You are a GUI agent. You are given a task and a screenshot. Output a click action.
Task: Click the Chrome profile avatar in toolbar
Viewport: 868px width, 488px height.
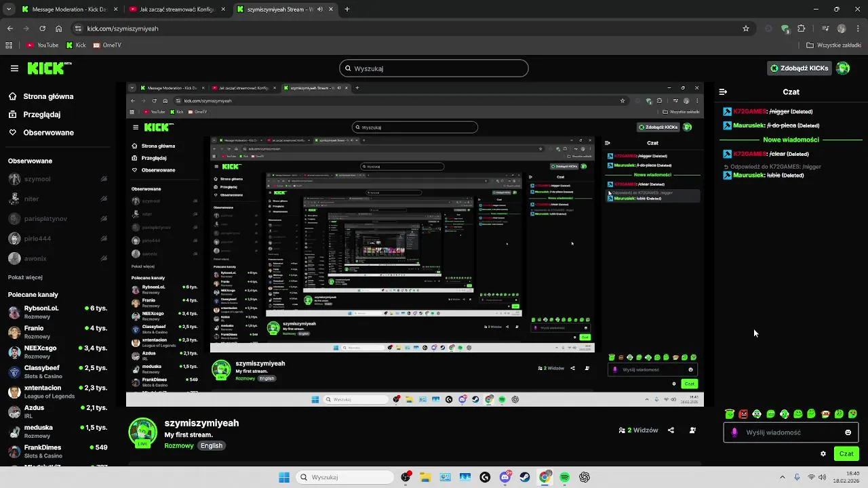(x=842, y=28)
